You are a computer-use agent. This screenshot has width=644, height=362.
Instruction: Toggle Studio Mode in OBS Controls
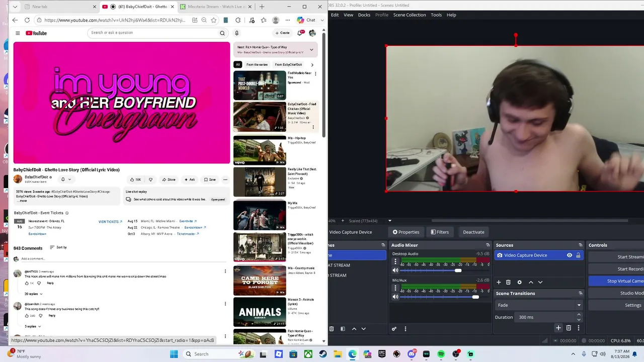point(616,293)
